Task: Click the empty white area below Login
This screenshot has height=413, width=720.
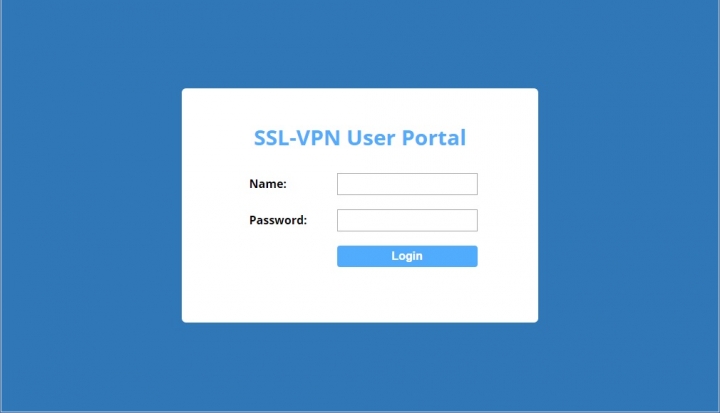Action: tap(360, 294)
